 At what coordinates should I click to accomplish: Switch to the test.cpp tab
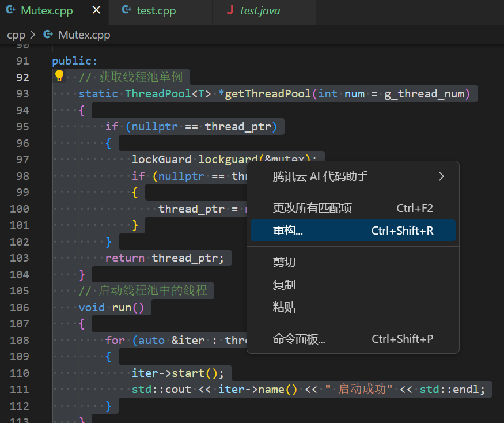click(160, 12)
